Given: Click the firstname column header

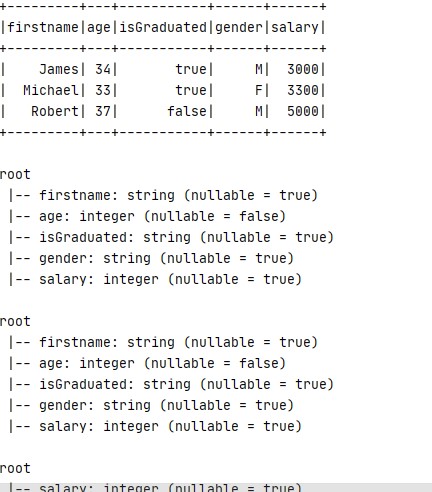Looking at the screenshot, I should coord(43,27).
